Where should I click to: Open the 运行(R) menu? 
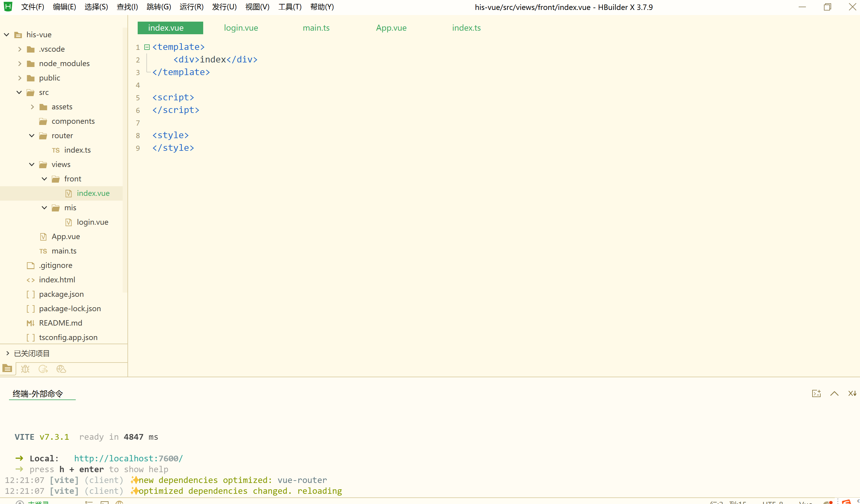(191, 7)
